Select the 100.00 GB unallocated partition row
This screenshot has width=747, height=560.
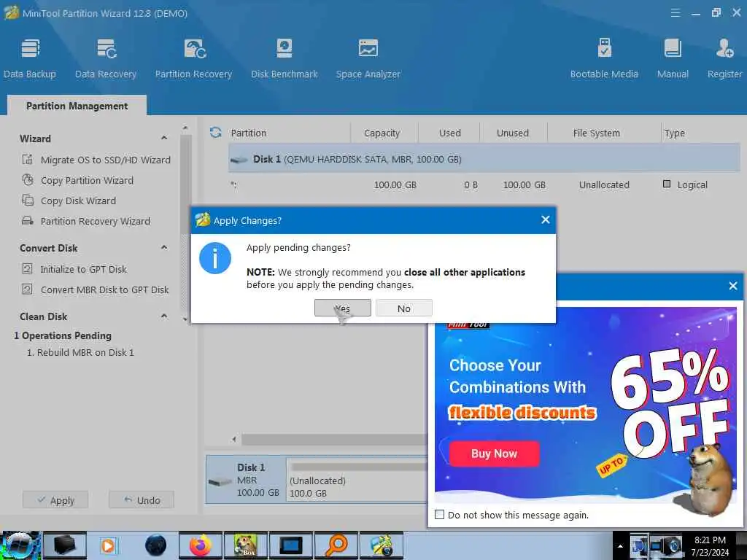484,184
